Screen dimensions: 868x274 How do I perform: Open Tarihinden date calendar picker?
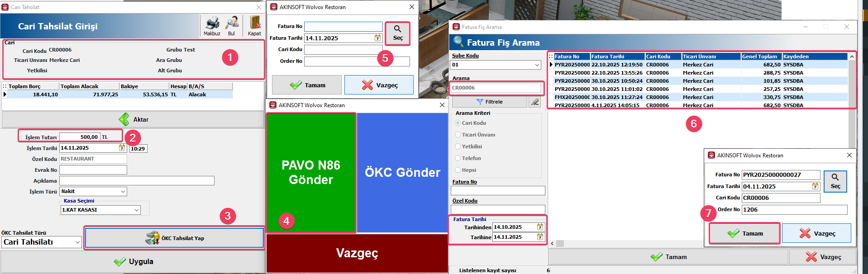pyautogui.click(x=540, y=227)
